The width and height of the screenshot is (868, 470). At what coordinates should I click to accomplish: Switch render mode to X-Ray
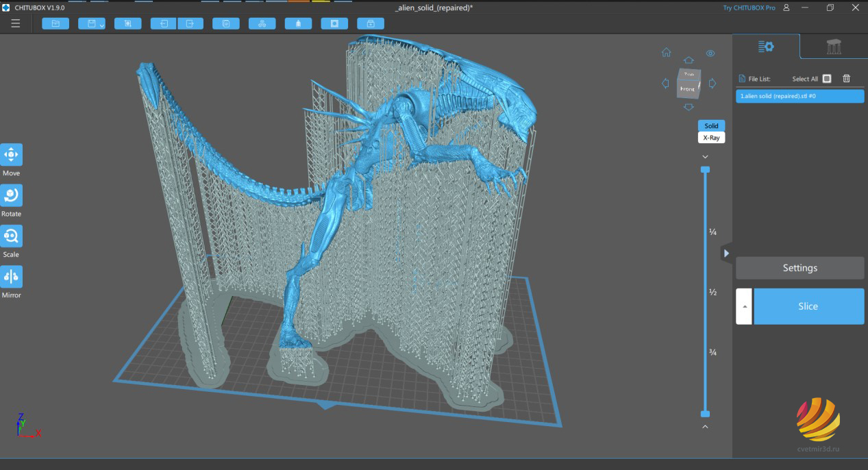click(x=711, y=138)
